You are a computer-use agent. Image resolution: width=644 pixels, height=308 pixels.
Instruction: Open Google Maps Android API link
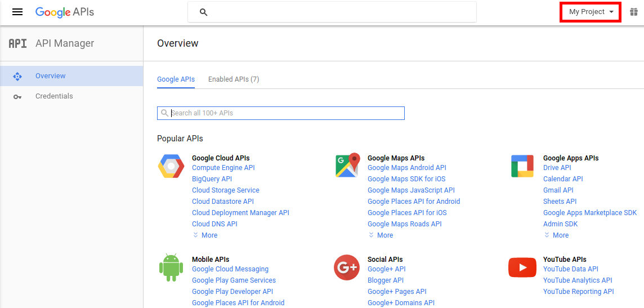[x=407, y=168]
